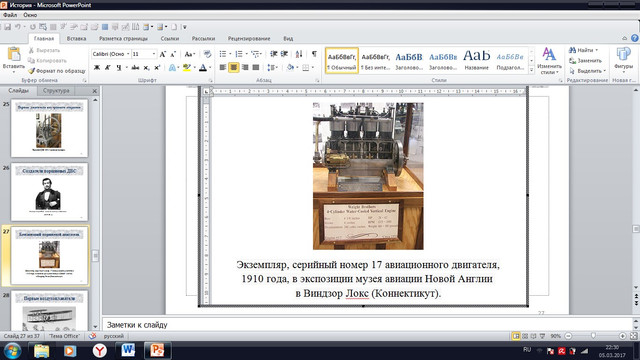Click the blue Help question mark icon
Image resolution: width=640 pixels, height=360 pixels.
click(x=635, y=38)
